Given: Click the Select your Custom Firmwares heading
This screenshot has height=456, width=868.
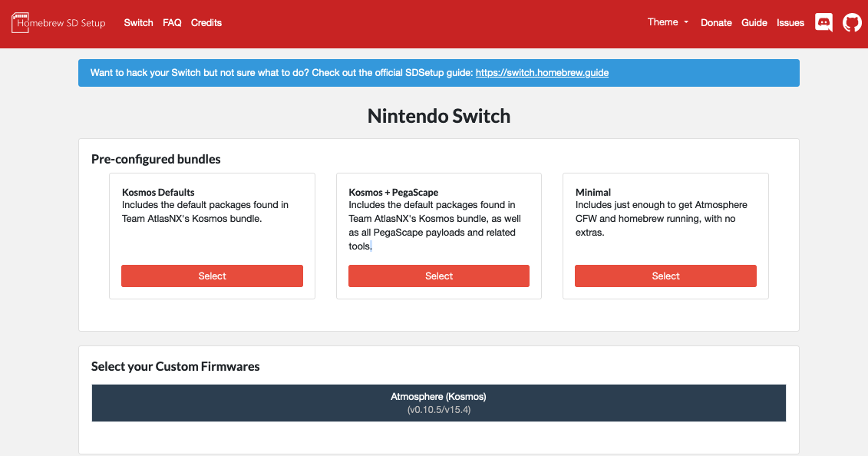Looking at the screenshot, I should point(176,366).
